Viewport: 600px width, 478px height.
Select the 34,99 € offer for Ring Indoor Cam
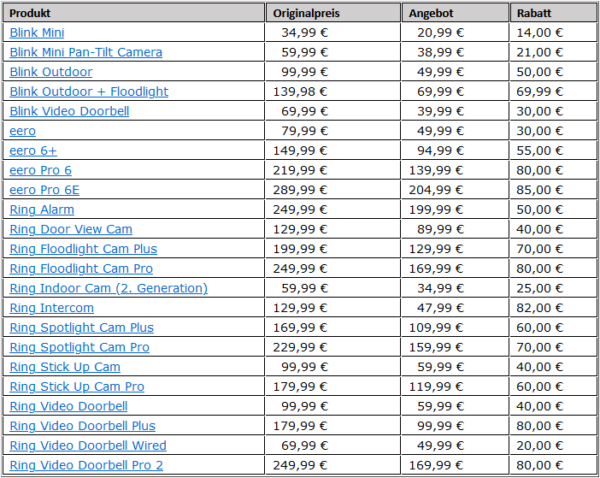[x=455, y=288]
